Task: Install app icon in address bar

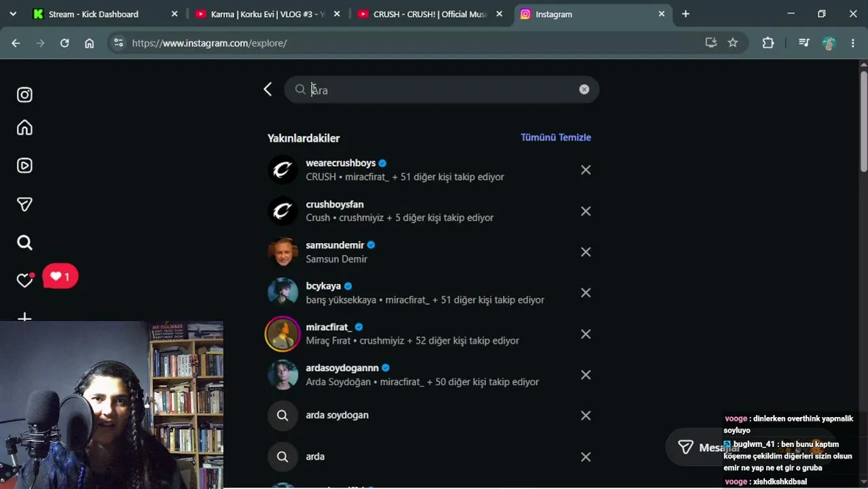Action: click(711, 43)
